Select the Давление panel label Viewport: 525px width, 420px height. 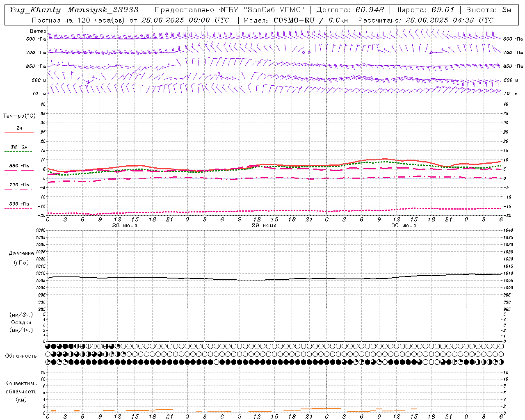pyautogui.click(x=21, y=253)
